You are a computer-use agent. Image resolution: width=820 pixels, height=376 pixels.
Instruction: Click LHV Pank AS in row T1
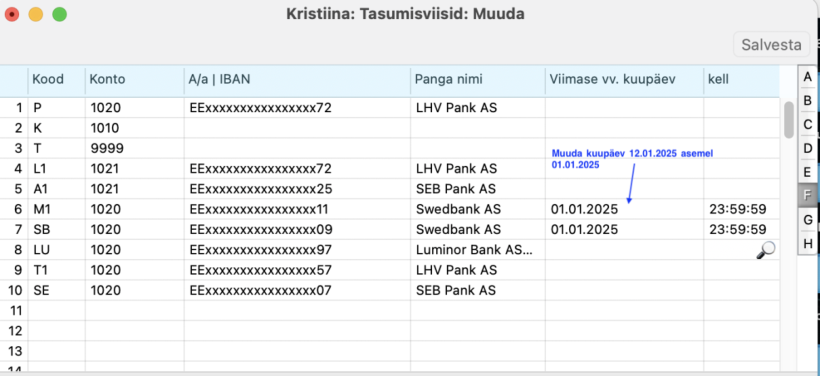(x=456, y=270)
